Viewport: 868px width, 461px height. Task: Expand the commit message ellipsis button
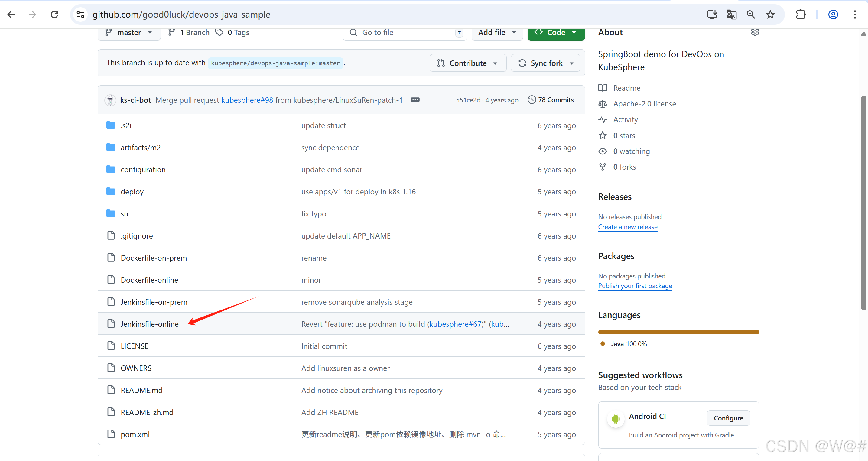(415, 100)
